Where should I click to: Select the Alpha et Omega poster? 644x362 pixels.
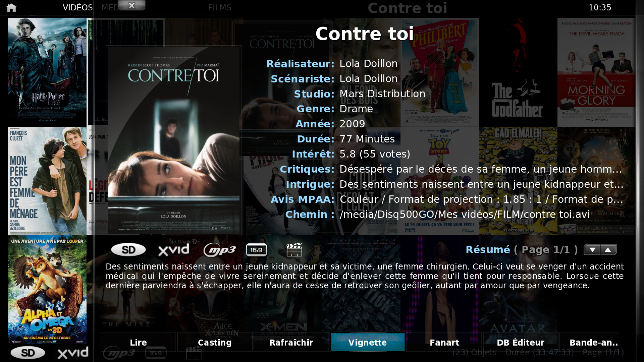coord(47,290)
